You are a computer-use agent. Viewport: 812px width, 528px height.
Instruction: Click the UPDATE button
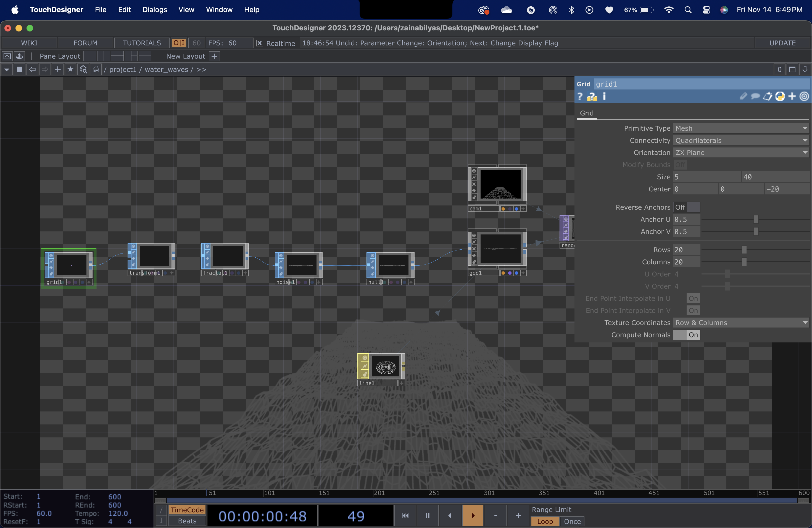(782, 43)
